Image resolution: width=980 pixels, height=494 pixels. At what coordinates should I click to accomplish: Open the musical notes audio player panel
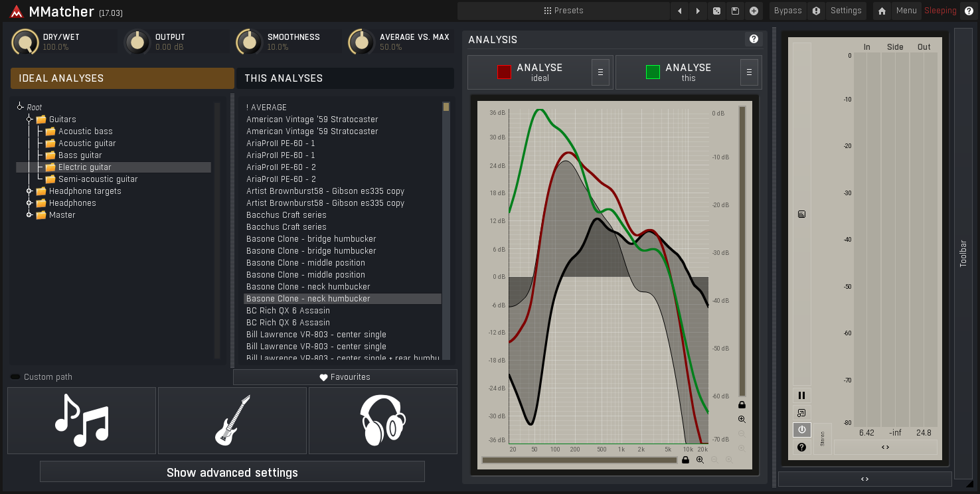point(81,420)
